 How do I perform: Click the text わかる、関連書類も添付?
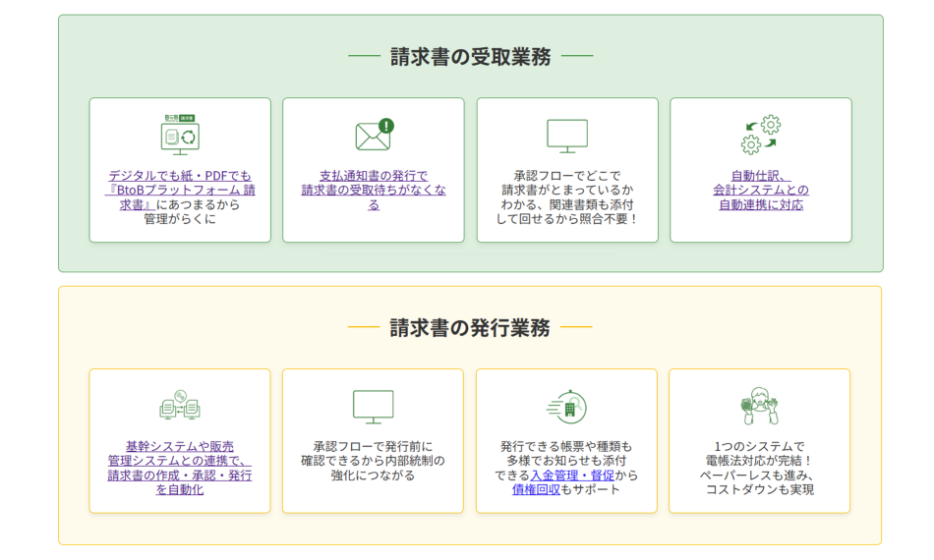coord(567,204)
